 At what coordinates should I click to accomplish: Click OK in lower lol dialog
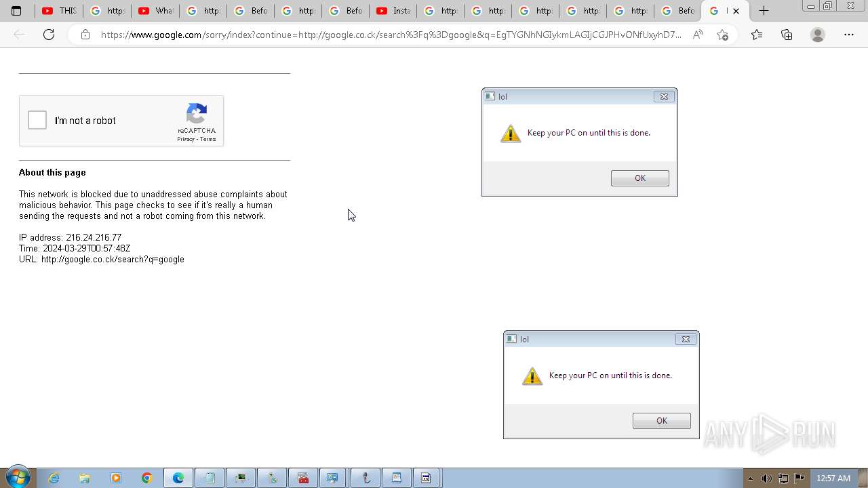pos(661,420)
